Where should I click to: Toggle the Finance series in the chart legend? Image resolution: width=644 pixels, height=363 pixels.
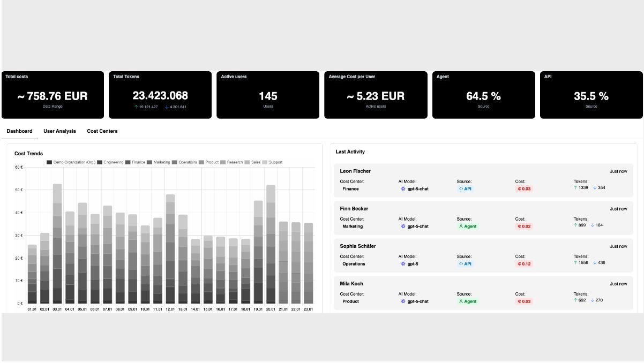point(136,162)
